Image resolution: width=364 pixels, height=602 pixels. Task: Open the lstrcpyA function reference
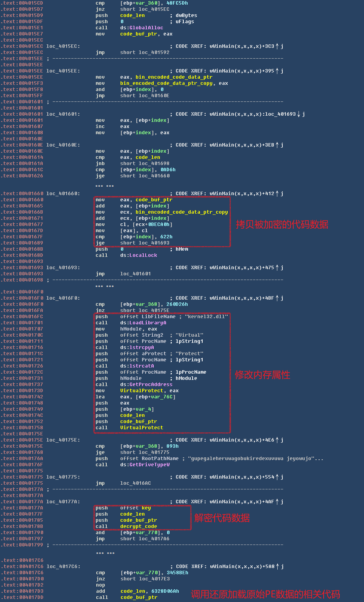click(141, 347)
